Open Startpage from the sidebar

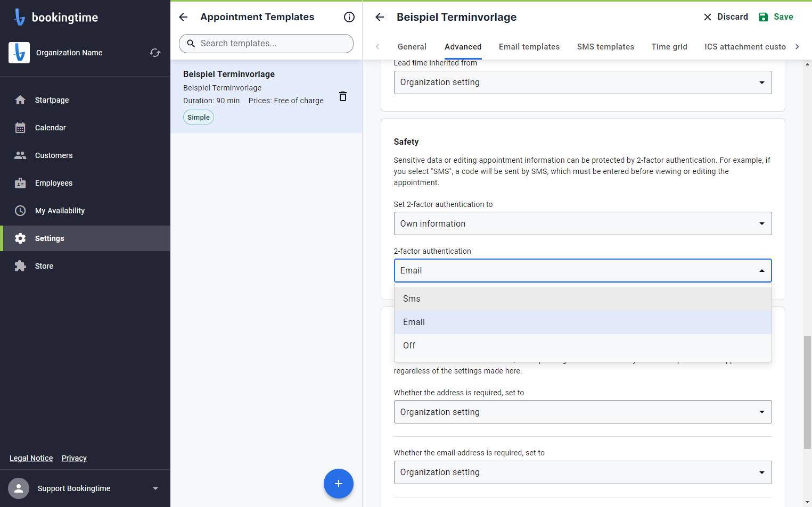pyautogui.click(x=85, y=100)
